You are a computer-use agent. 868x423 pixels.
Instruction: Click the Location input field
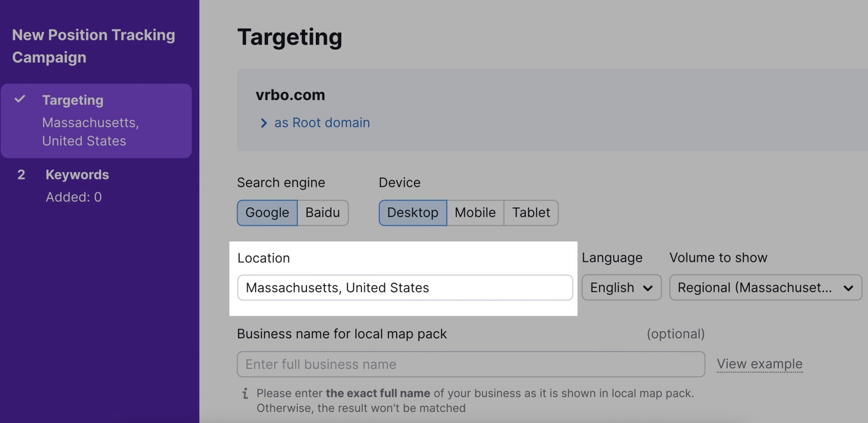[405, 288]
